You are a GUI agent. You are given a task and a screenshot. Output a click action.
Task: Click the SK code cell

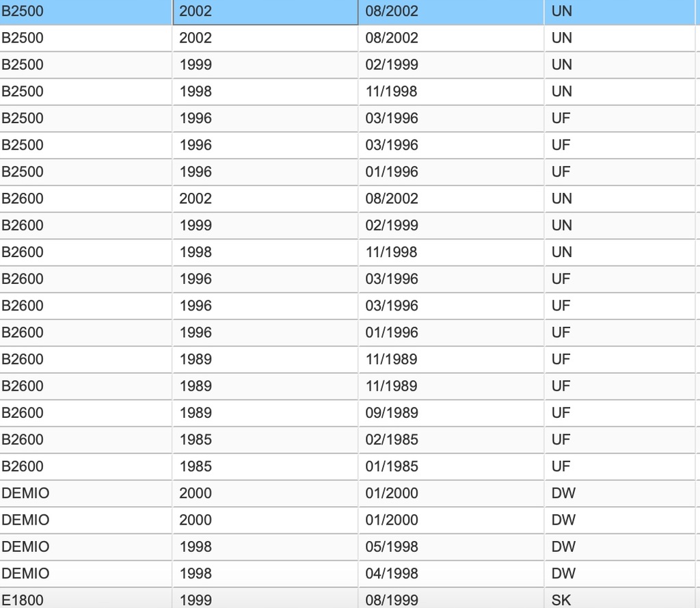[x=619, y=598]
